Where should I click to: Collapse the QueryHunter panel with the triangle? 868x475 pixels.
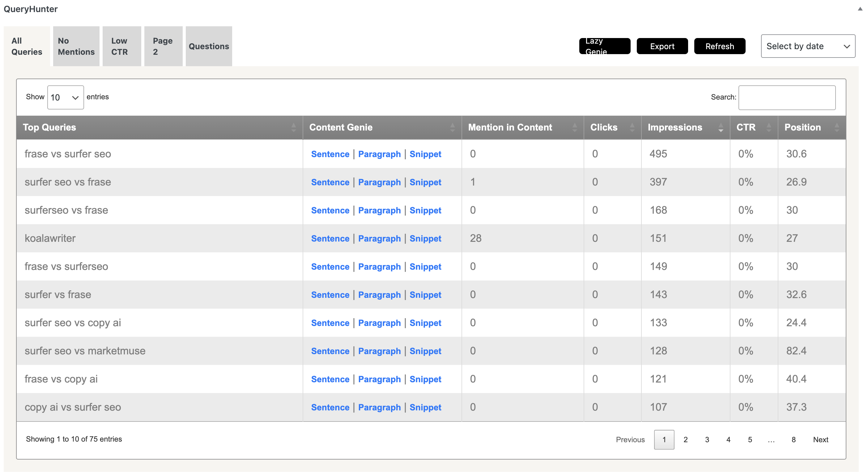coord(860,9)
